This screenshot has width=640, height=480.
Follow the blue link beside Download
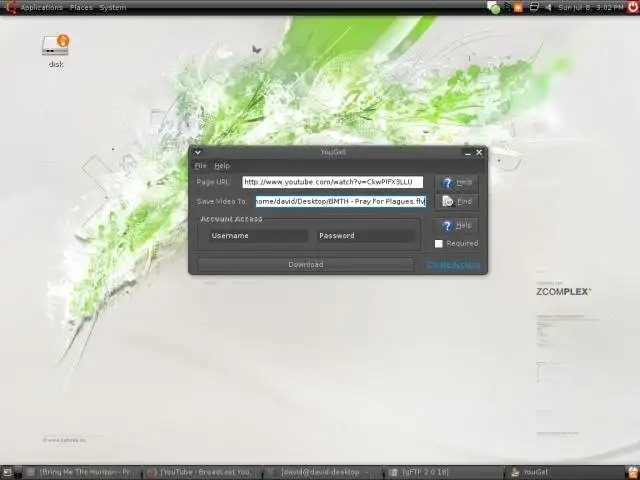(x=453, y=265)
